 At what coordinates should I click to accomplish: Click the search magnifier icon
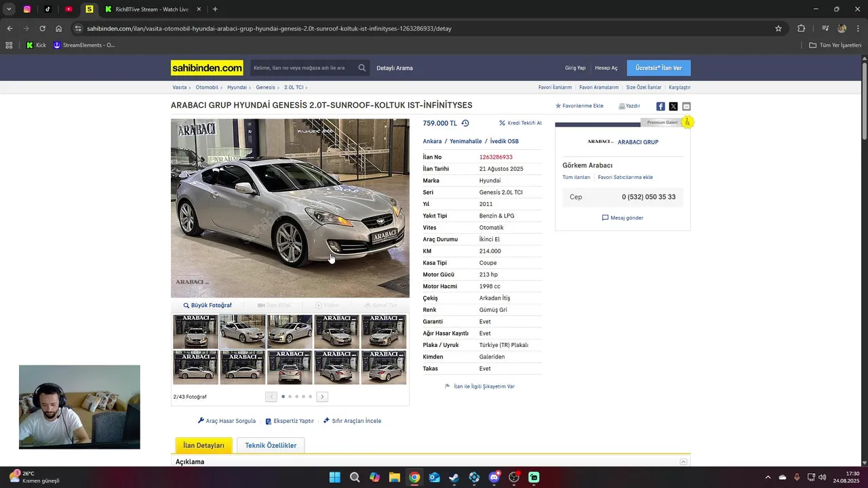(x=362, y=68)
